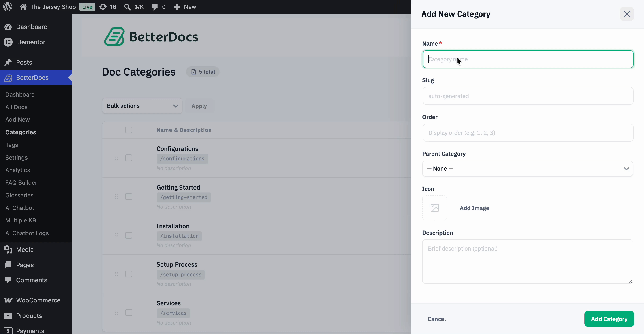Open Tags submenu item

pyautogui.click(x=12, y=145)
